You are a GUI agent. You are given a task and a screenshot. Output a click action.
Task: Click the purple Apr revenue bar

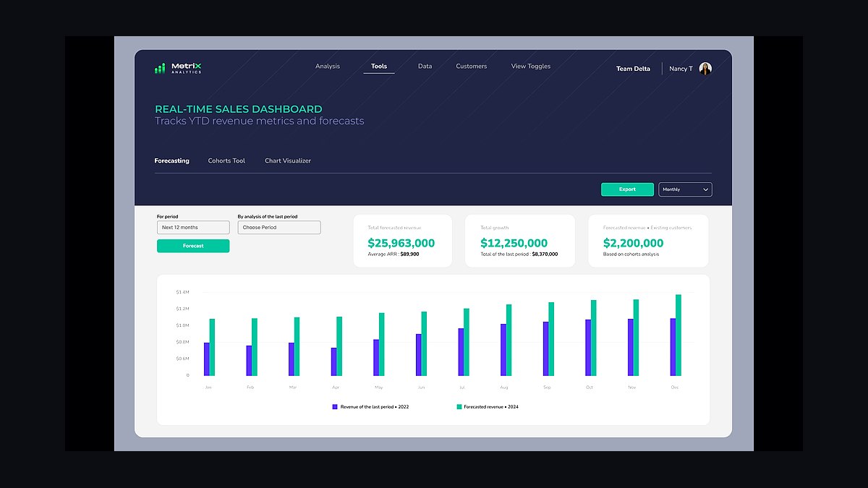coord(333,361)
